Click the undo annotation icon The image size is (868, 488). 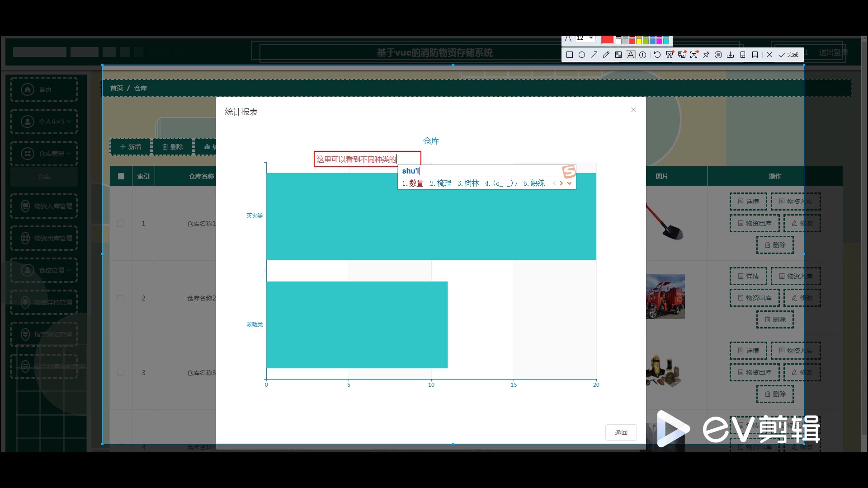tap(657, 55)
